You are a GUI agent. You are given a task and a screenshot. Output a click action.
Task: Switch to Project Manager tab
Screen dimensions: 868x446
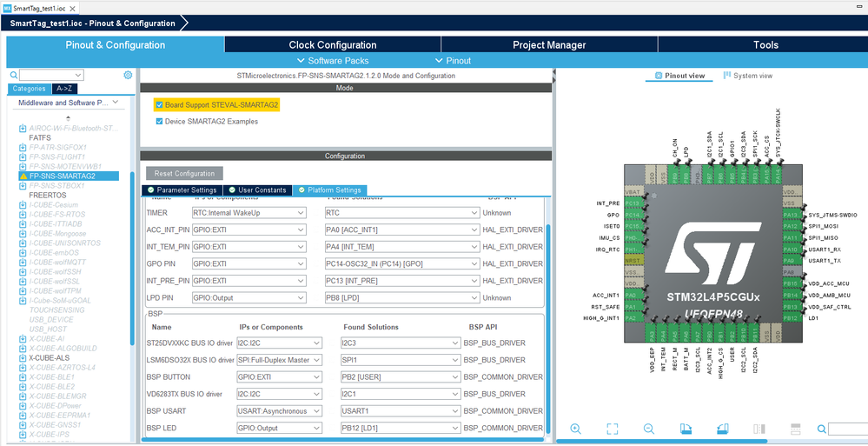click(x=549, y=45)
